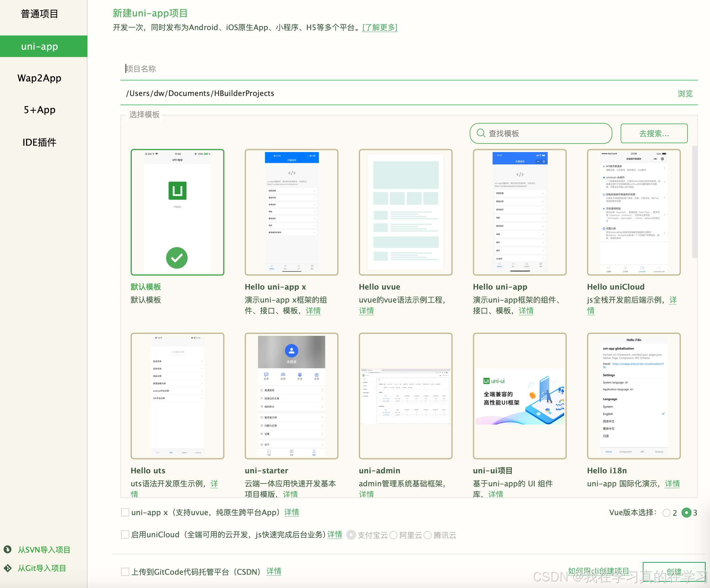The width and height of the screenshot is (710, 588).
Task: Open 详情 link for uni-starter
Action: pyautogui.click(x=290, y=494)
